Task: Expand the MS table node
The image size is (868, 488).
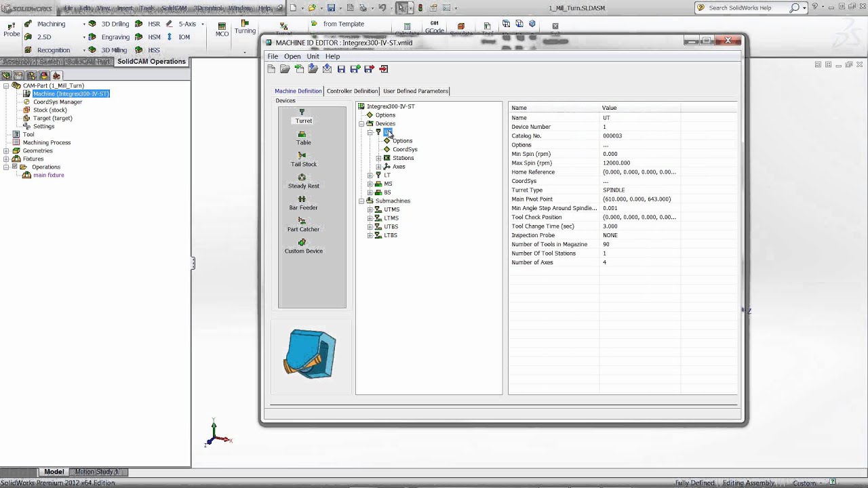Action: tap(370, 184)
